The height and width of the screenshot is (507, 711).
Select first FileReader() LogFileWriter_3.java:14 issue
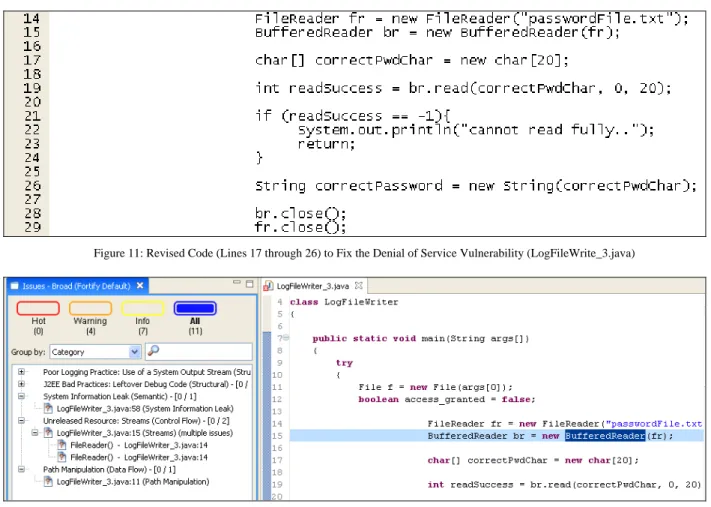(x=139, y=445)
